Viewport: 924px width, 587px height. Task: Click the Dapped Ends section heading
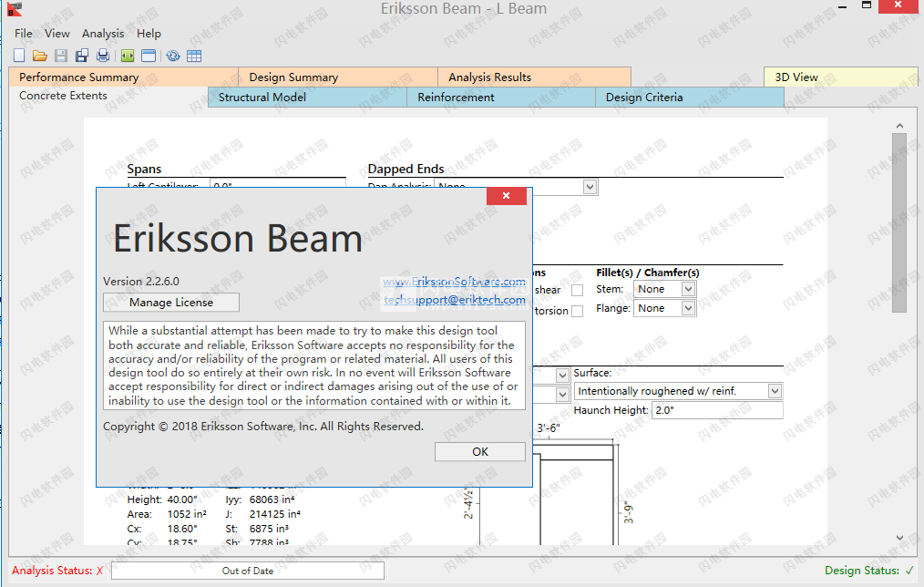coord(406,170)
